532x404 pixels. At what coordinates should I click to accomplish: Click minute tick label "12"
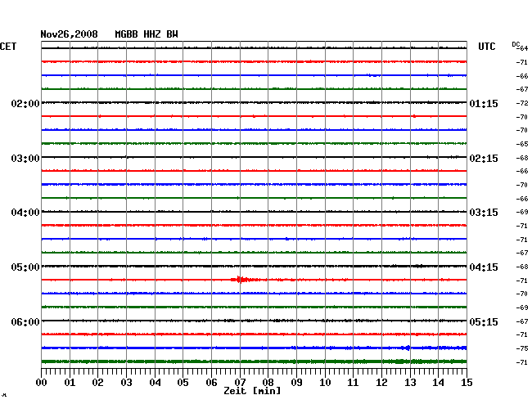pos(381,382)
